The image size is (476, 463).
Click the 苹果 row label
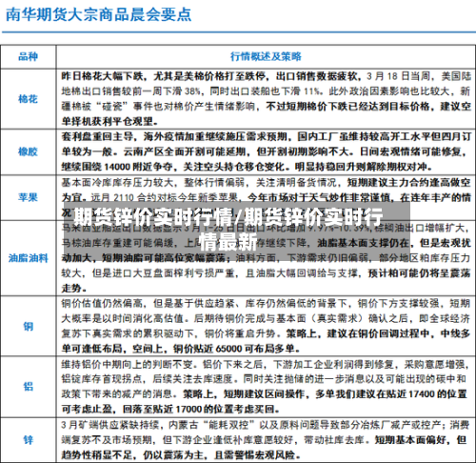click(x=29, y=197)
